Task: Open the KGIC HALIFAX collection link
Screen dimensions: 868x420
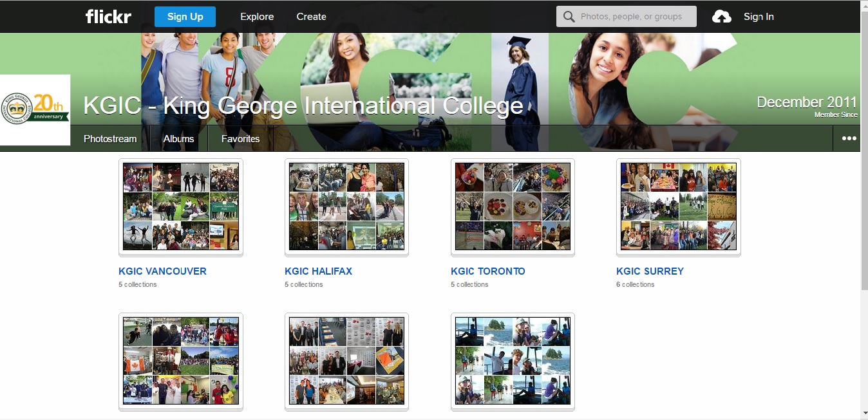Action: [x=318, y=271]
